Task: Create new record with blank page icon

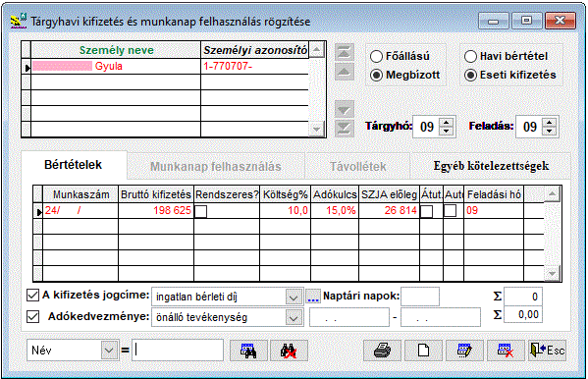Action: click(x=423, y=351)
